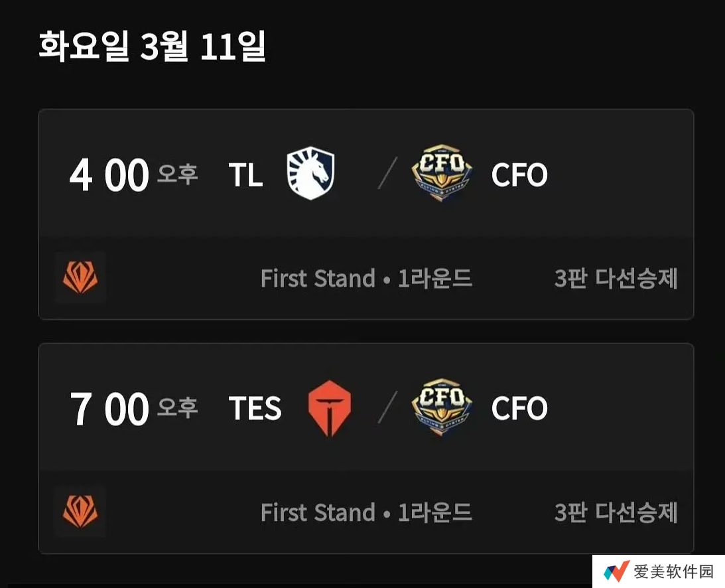This screenshot has height=588, width=725.
Task: Click the 4 00 오후 match time
Action: coord(133,175)
